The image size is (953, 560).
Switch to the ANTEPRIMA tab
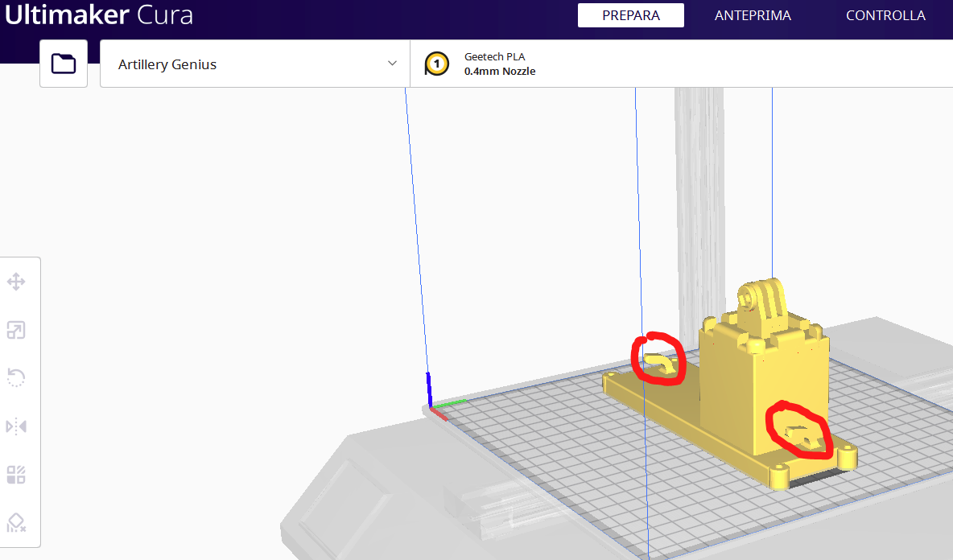(x=753, y=15)
